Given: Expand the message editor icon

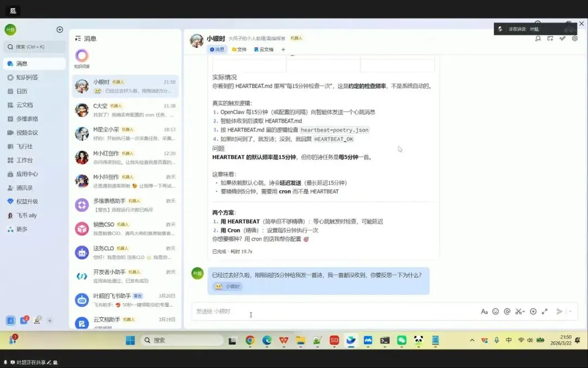Looking at the screenshot, I should tap(544, 311).
